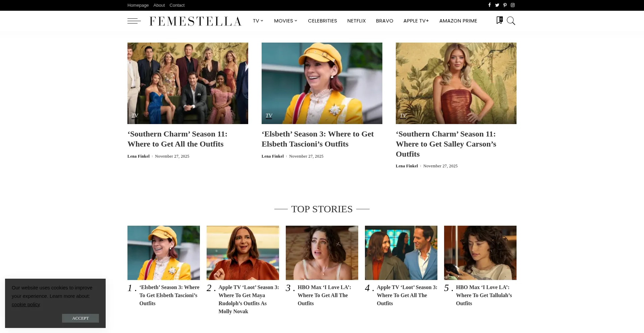Open the hamburger side menu
This screenshot has width=644, height=333.
134,21
